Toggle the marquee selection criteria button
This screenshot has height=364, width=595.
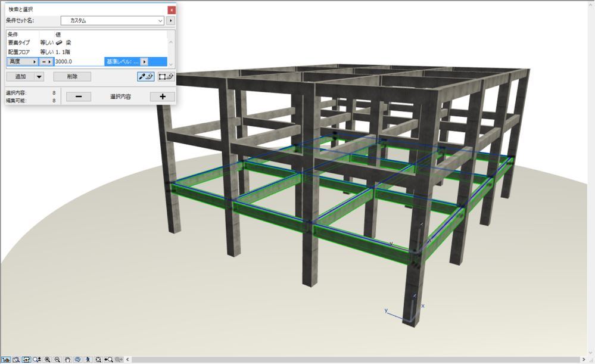(x=166, y=77)
